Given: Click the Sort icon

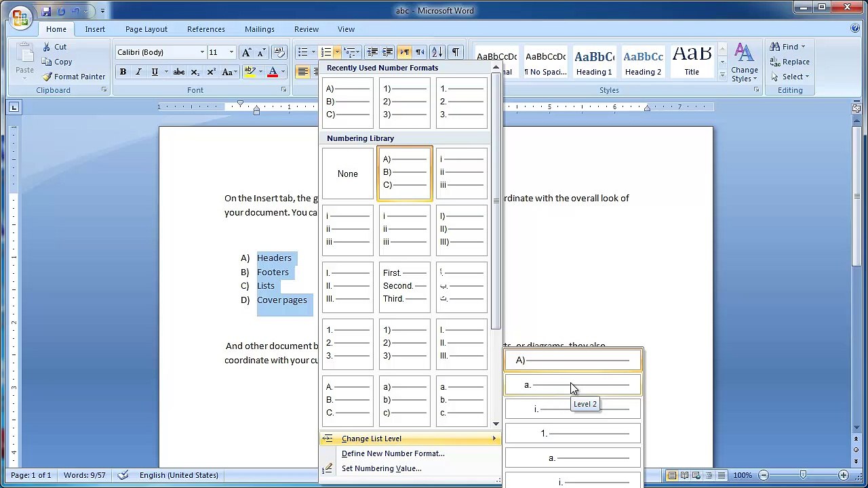Looking at the screenshot, I should click(x=437, y=52).
